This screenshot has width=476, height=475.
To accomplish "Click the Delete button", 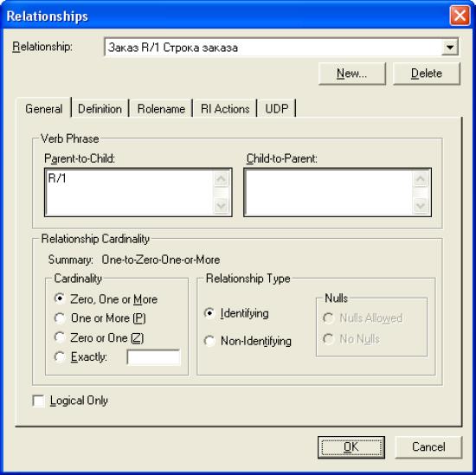I will pyautogui.click(x=426, y=74).
